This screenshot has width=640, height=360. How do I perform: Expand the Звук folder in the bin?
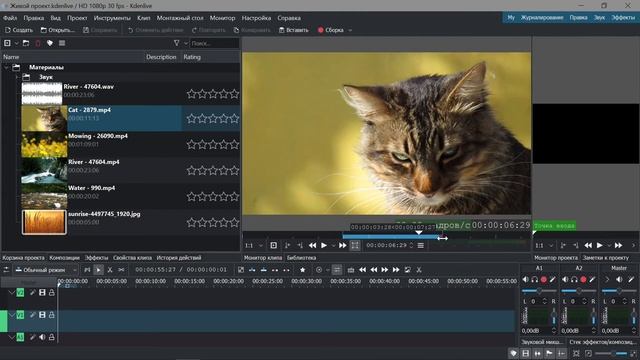[18, 77]
